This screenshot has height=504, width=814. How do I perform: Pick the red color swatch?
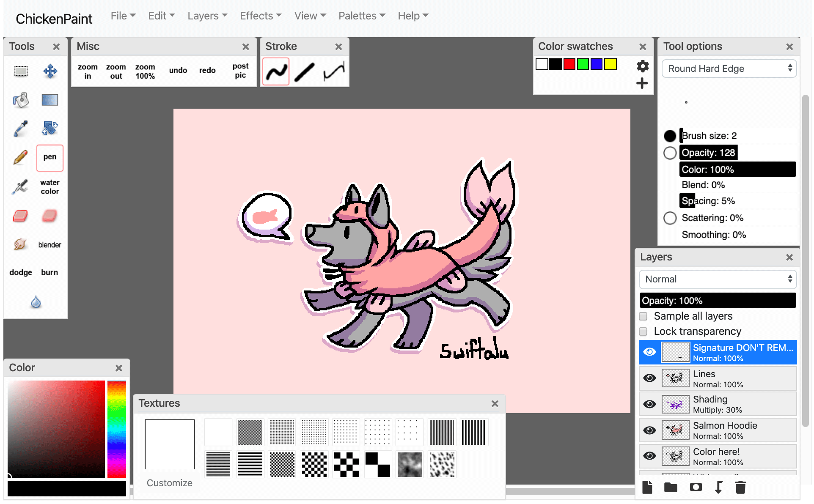pos(569,65)
